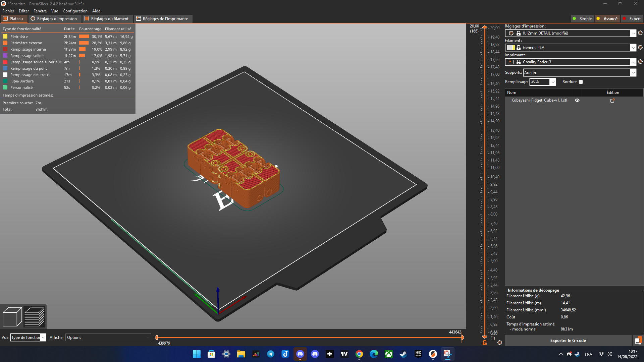Switch to Expert mode
644x362 pixels.
(632, 19)
